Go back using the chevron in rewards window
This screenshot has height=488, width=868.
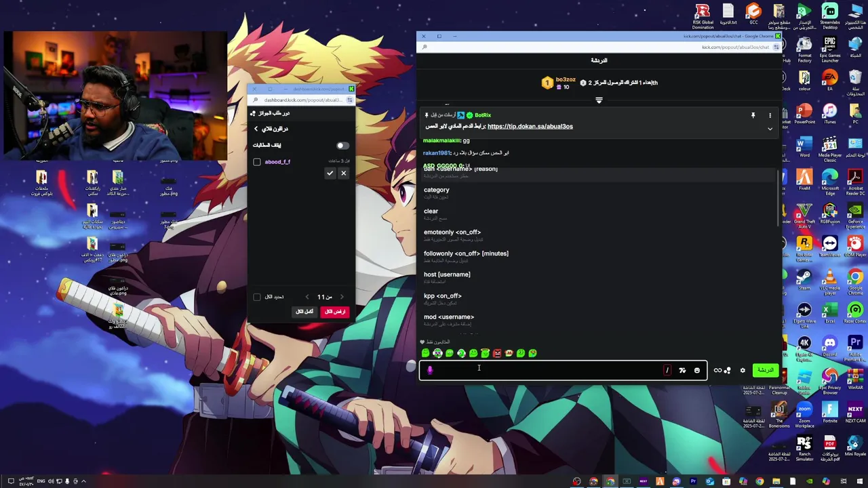click(256, 129)
